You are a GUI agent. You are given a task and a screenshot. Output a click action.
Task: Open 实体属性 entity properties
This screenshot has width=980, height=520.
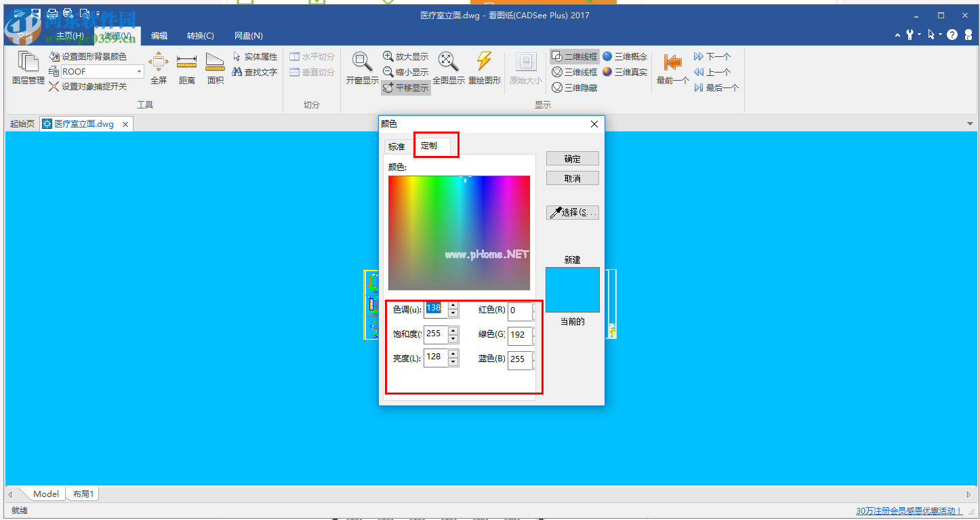click(255, 57)
